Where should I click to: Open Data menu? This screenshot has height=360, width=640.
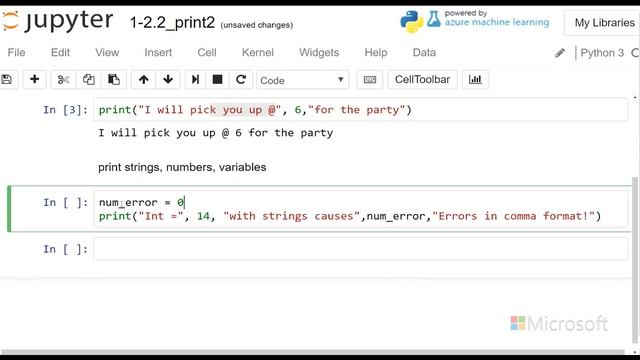[424, 53]
